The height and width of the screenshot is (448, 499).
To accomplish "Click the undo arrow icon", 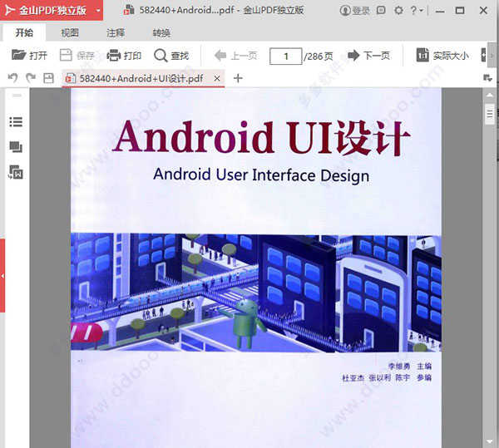I will click(12, 78).
